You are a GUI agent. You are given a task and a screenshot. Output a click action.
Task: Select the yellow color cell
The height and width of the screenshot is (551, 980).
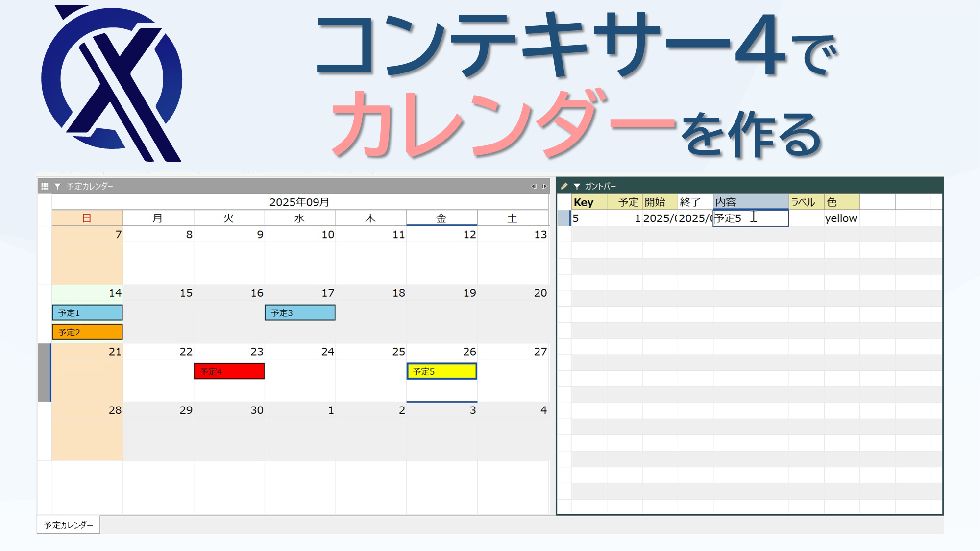[x=841, y=218]
